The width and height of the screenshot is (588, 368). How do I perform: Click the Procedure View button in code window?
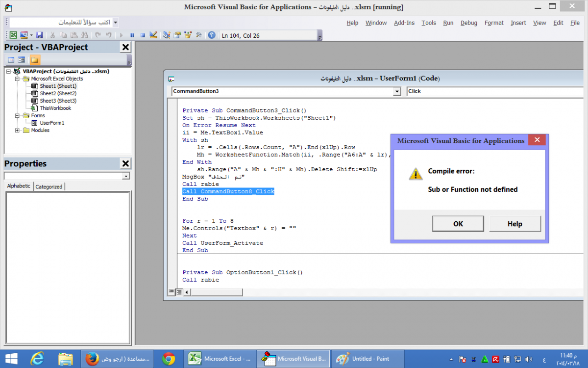click(x=171, y=292)
